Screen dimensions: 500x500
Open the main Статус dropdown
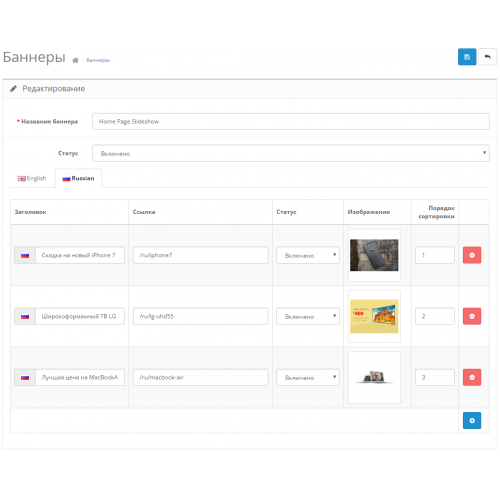point(291,153)
